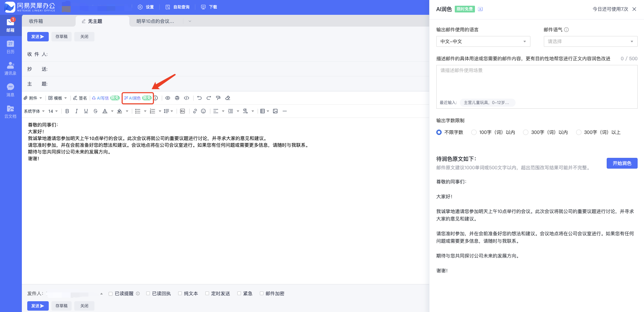Insert a horizontal line divider icon
Image resolution: width=644 pixels, height=312 pixels.
coord(285,111)
